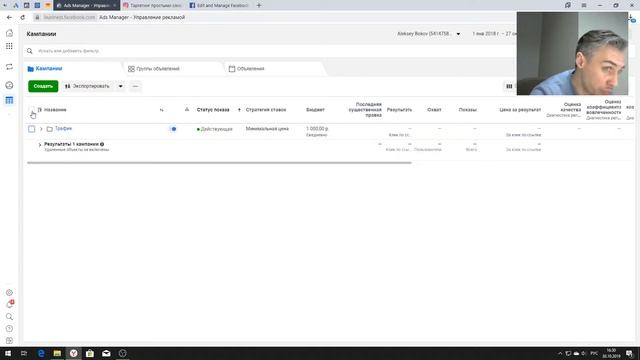This screenshot has height=360, width=640.
Task: Open the browser bookmarks collection icon
Action: [568, 5]
